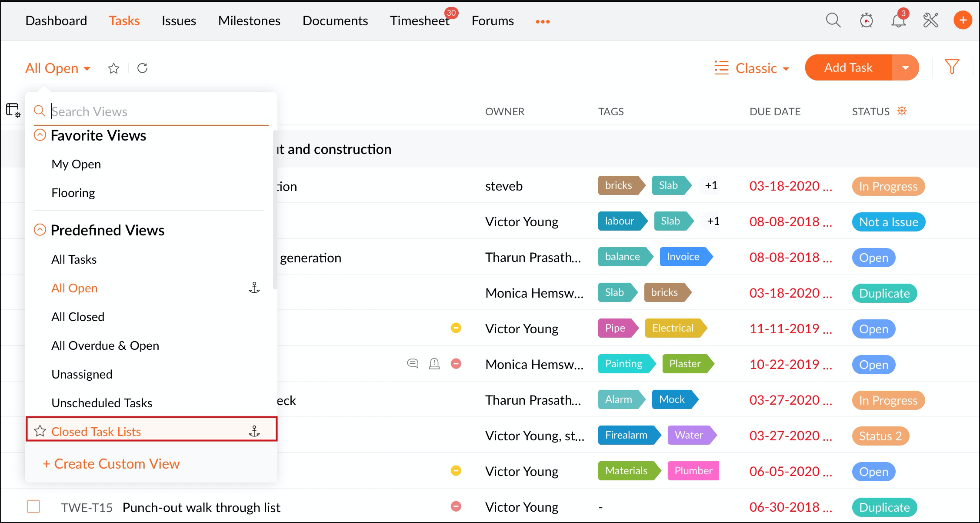Collapse the Favorite Views section
Screen dimensions: 980x523
point(40,135)
